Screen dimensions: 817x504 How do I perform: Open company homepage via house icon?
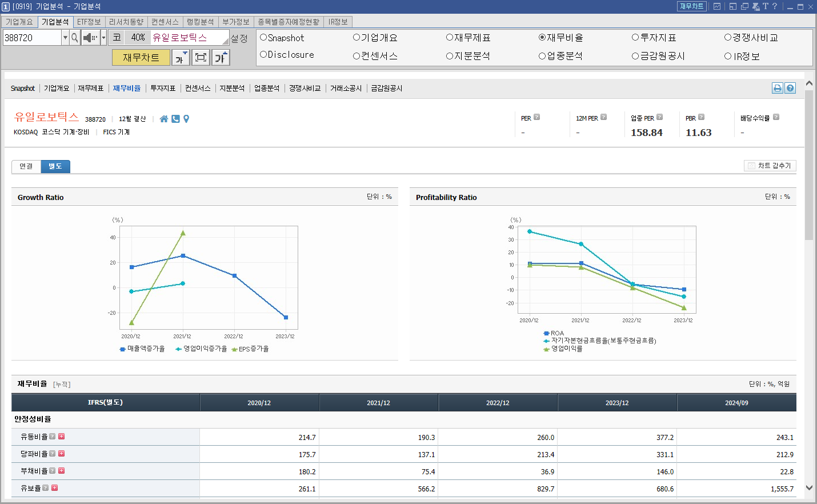click(164, 119)
